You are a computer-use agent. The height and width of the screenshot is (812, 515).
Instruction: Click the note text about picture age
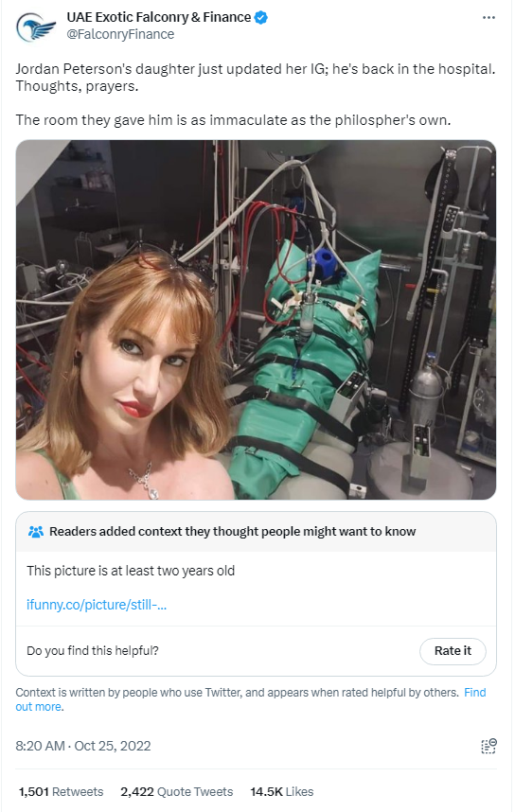tap(131, 571)
